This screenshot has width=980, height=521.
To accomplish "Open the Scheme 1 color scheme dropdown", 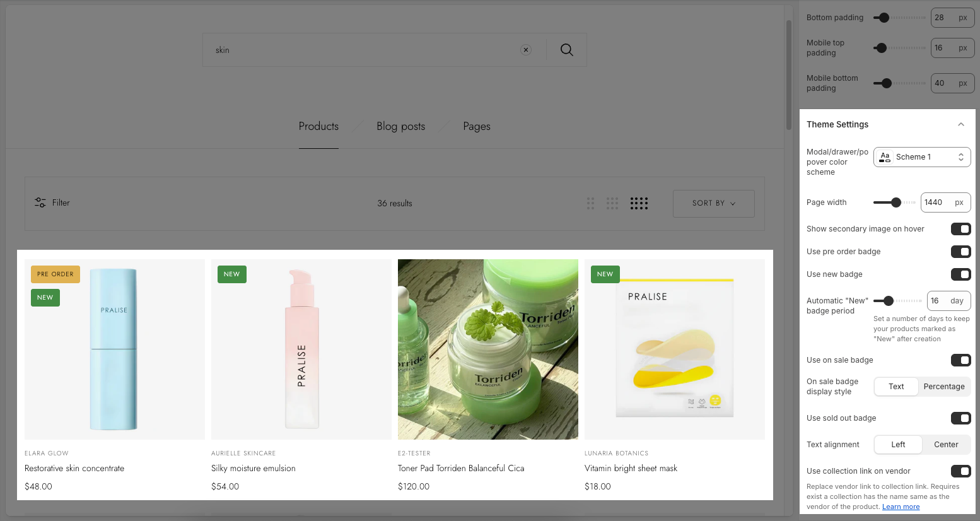I will 922,157.
